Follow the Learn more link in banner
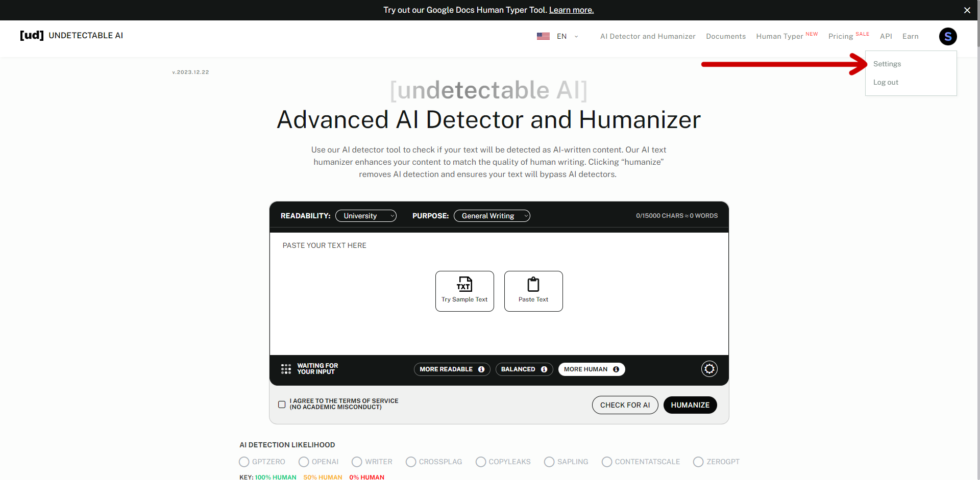This screenshot has width=980, height=480. [572, 10]
